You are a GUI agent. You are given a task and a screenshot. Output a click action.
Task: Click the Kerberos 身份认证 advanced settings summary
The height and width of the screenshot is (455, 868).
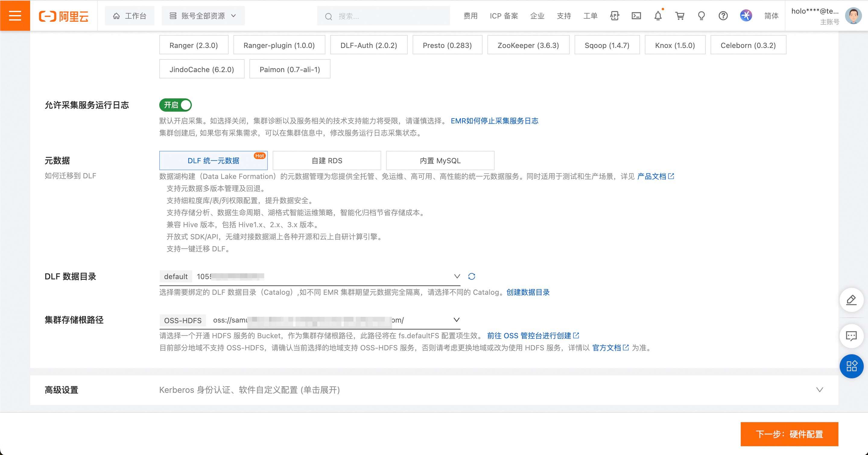tap(249, 390)
